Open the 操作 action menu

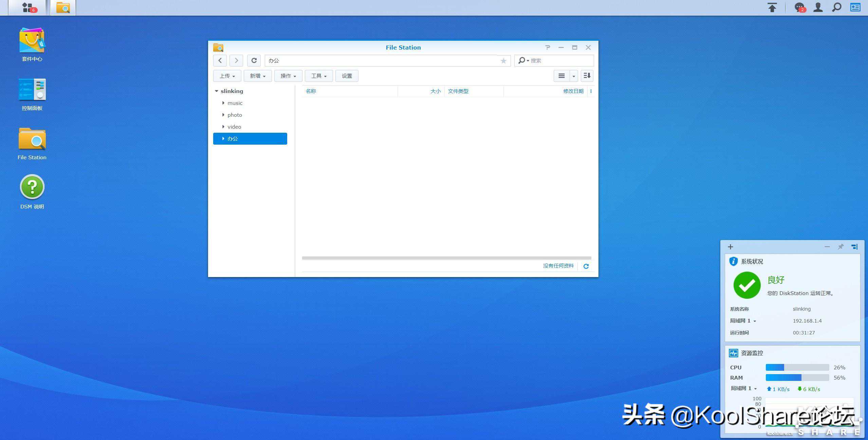pyautogui.click(x=288, y=76)
